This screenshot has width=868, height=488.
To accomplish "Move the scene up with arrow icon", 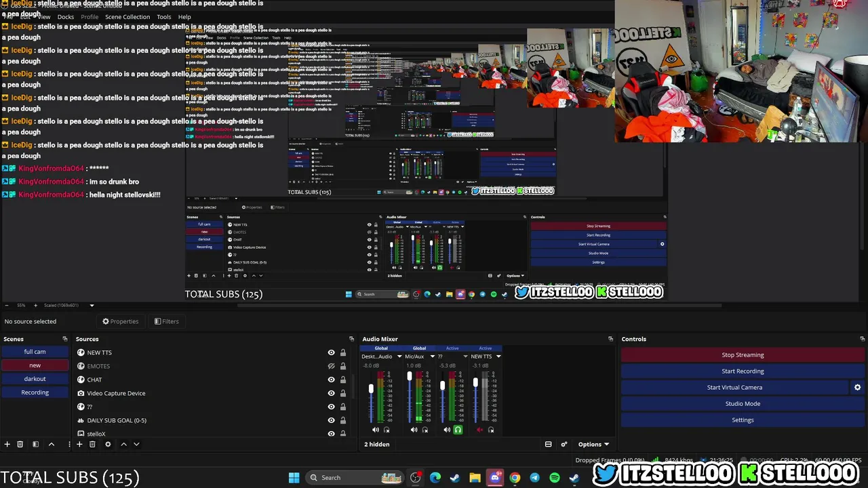I will tap(51, 445).
